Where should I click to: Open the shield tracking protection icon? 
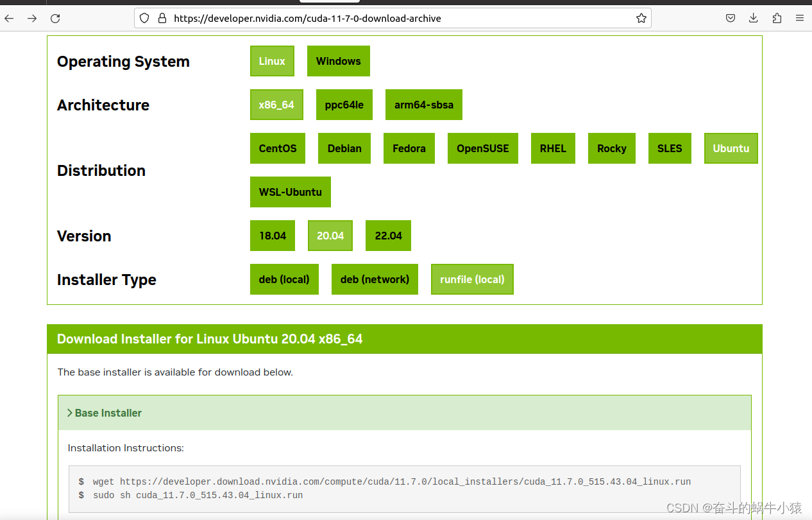coord(144,19)
